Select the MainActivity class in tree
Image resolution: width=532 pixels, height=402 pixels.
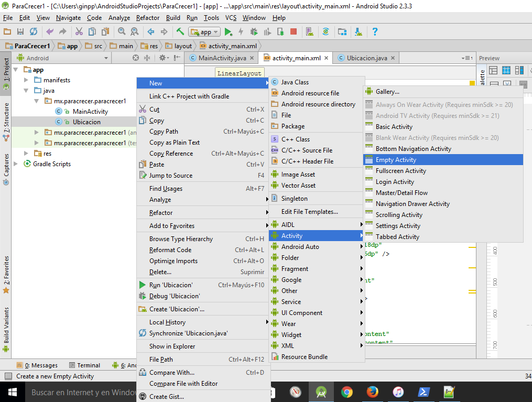tap(90, 112)
